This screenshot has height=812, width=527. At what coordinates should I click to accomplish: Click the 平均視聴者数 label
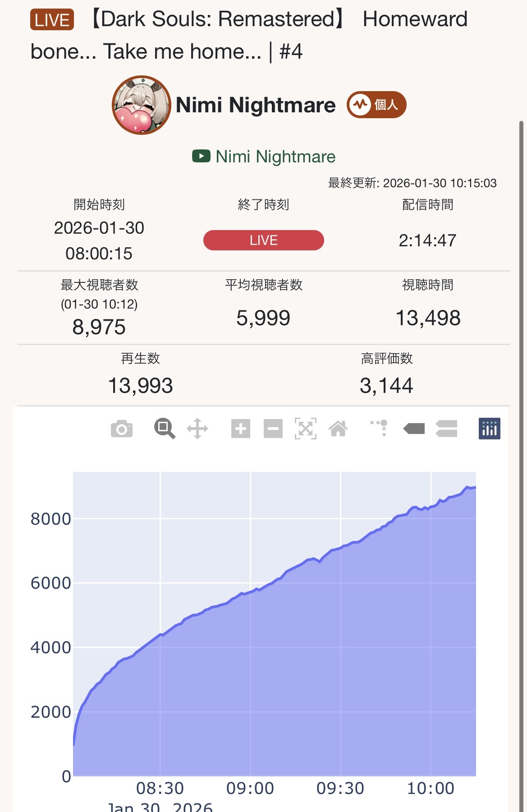(264, 285)
